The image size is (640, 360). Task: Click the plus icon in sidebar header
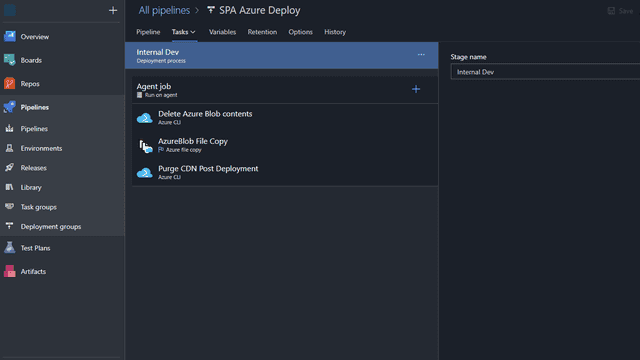coord(113,10)
